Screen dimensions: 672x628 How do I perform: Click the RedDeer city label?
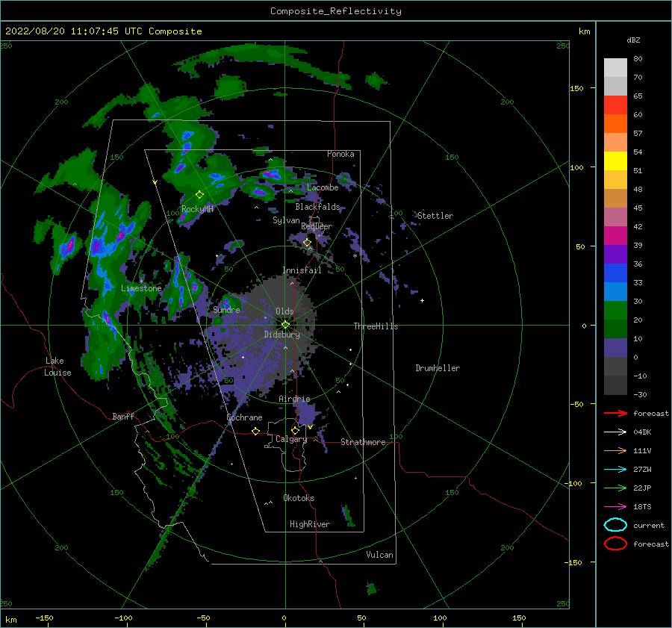[x=317, y=226]
